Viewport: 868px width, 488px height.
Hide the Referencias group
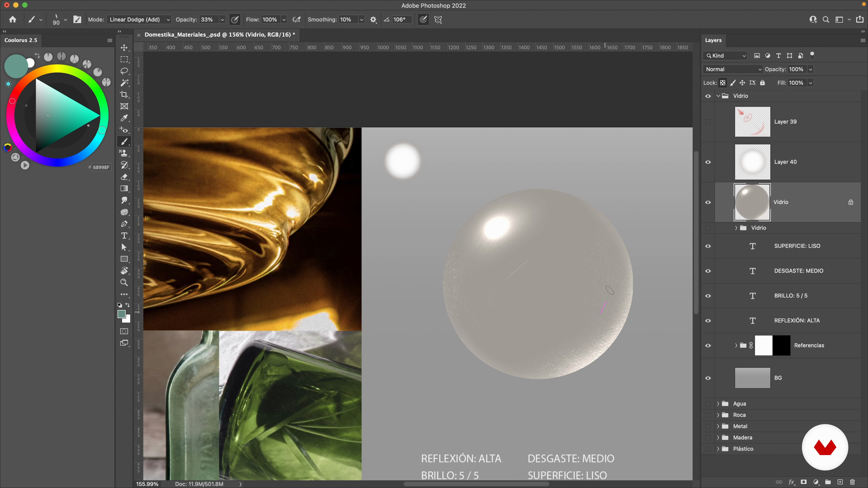pos(708,345)
